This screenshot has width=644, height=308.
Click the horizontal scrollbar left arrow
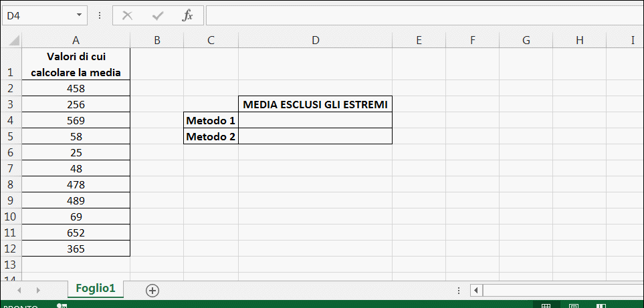tap(476, 291)
